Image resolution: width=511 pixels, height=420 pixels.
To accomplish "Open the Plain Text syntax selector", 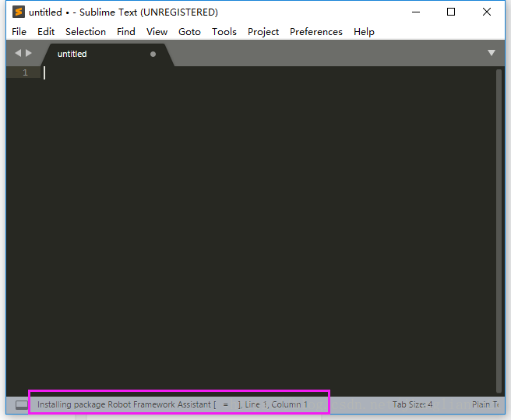I will pyautogui.click(x=485, y=404).
